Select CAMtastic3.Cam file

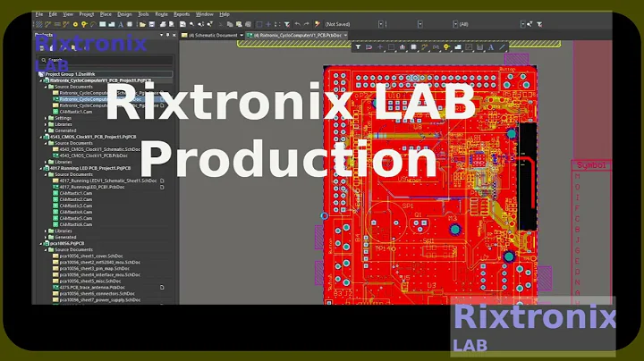75,206
